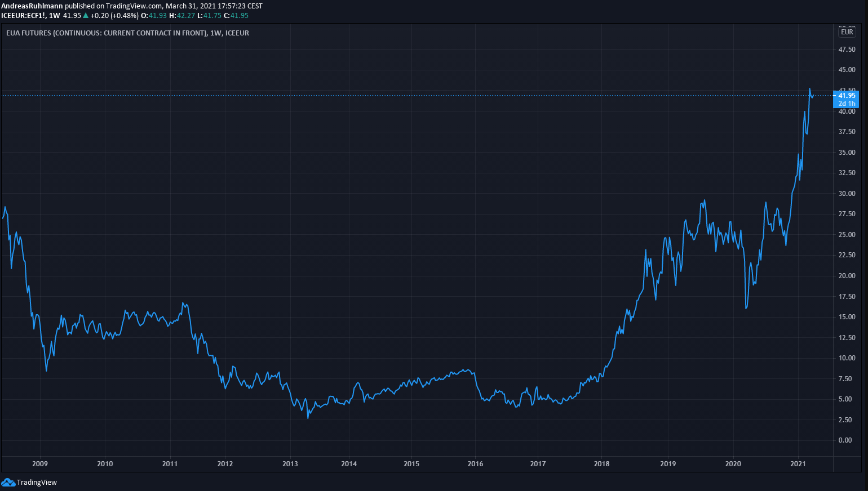Open AndreasRuhlmann author profile link
This screenshot has width=868, height=491.
coord(32,6)
